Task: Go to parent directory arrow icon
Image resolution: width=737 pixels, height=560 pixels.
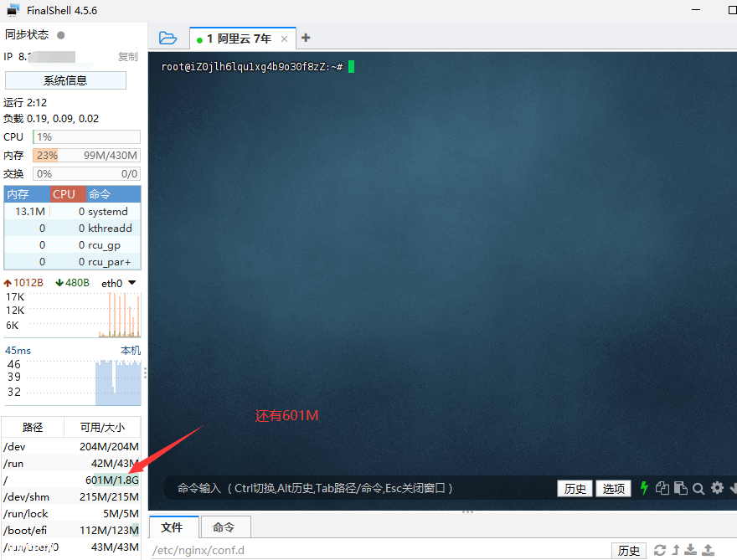Action: coord(676,550)
